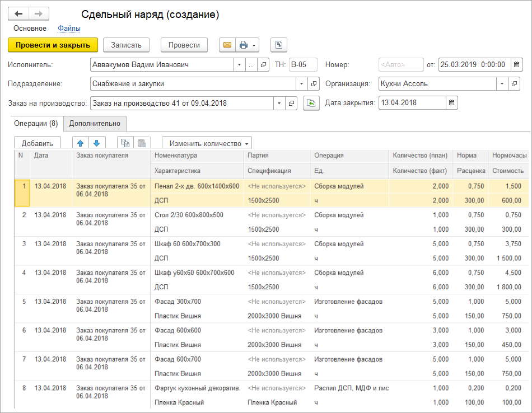Screen dimensions: 532x413
Task: Click the forward navigation arrow
Action: 39,14
